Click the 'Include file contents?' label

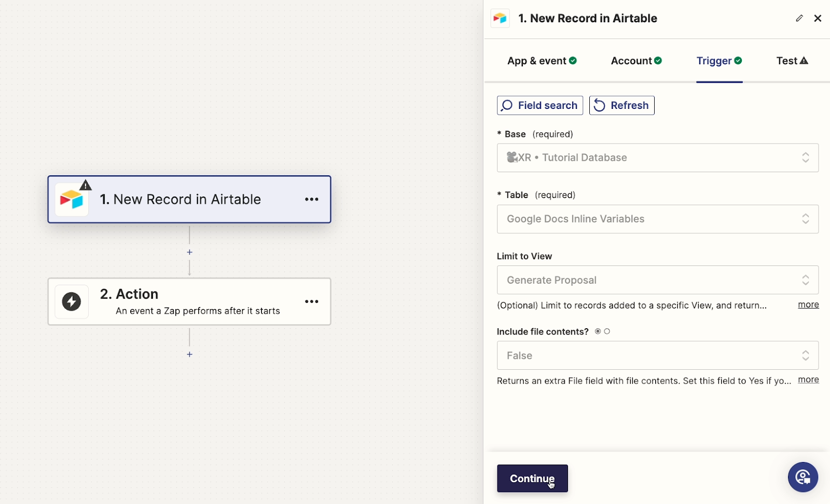click(x=543, y=331)
